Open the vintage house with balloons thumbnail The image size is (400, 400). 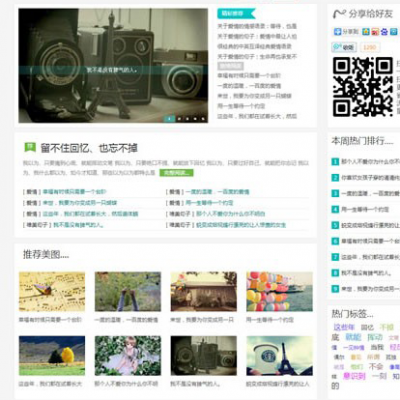[204, 292]
